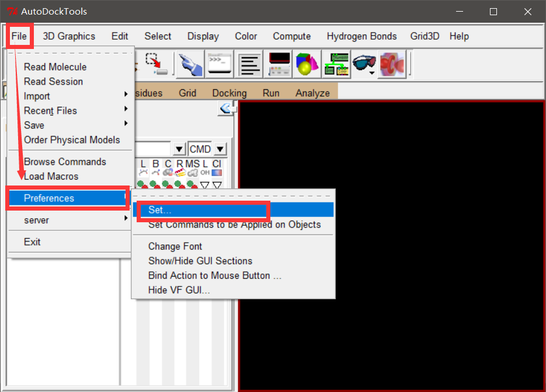Open the 3D Graphics menu
This screenshot has height=392, width=546.
(x=69, y=36)
